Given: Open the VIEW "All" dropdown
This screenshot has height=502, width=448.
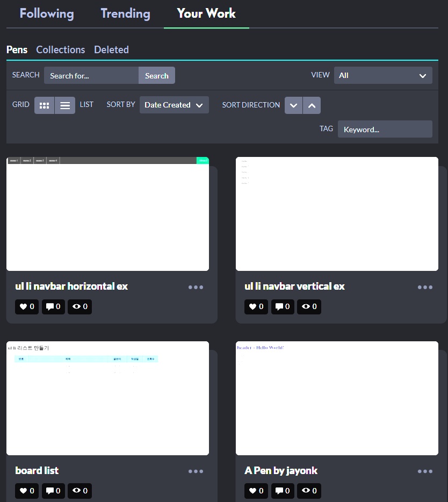Looking at the screenshot, I should 382,75.
